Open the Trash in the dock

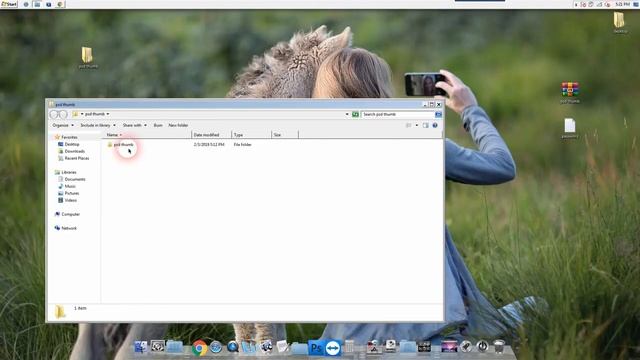click(499, 347)
